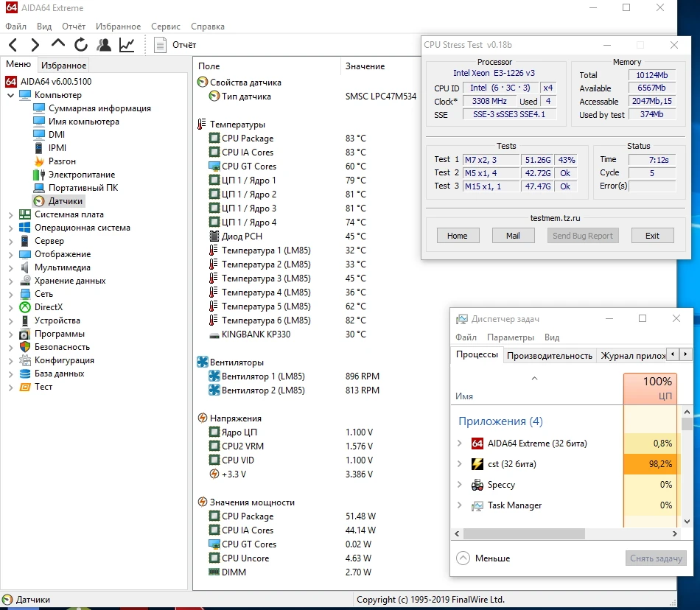Open Электропитание power management item
This screenshot has width=700, height=610.
tap(81, 175)
